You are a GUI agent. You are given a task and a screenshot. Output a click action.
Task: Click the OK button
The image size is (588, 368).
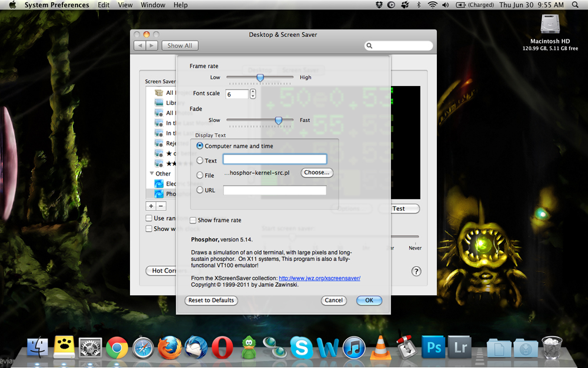point(369,300)
